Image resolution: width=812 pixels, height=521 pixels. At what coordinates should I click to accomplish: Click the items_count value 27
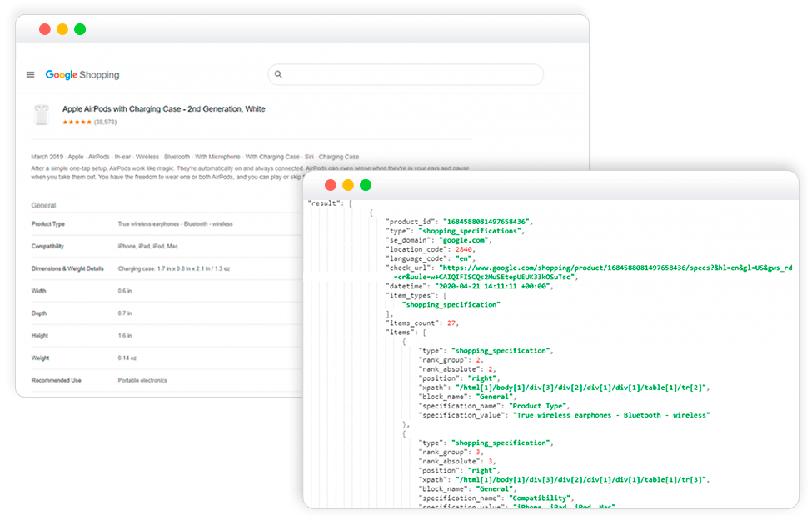(x=451, y=323)
